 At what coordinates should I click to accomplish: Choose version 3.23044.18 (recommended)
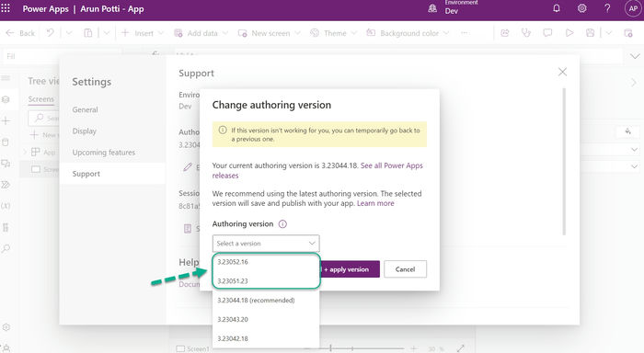[266, 300]
